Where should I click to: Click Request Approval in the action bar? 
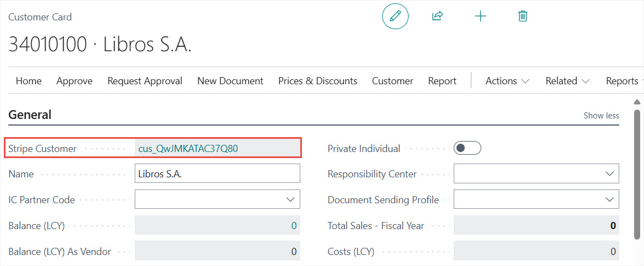[x=145, y=81]
